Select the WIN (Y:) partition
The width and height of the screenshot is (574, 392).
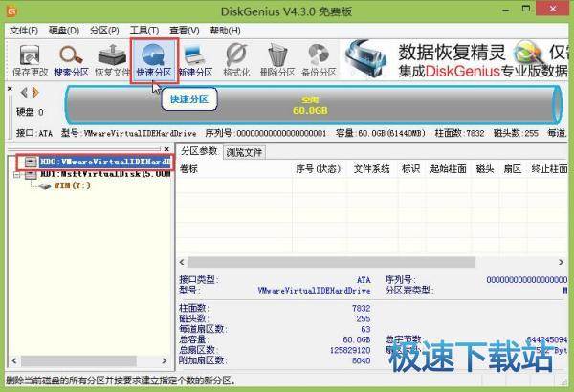[72, 186]
